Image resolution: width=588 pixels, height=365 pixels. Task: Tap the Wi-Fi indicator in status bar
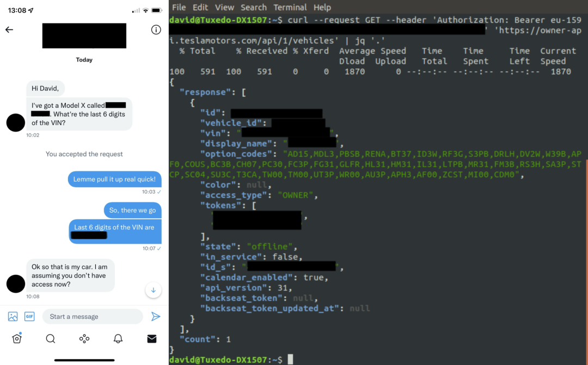pos(145,10)
